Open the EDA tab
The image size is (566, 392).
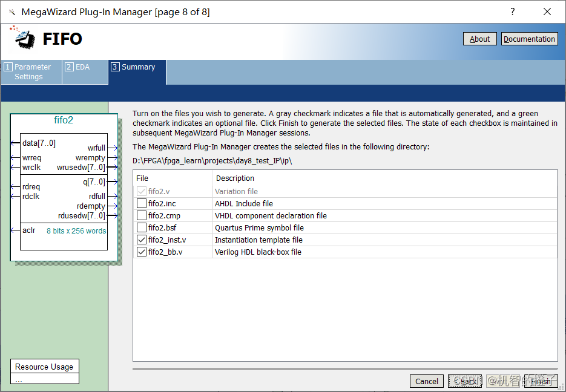pyautogui.click(x=85, y=72)
